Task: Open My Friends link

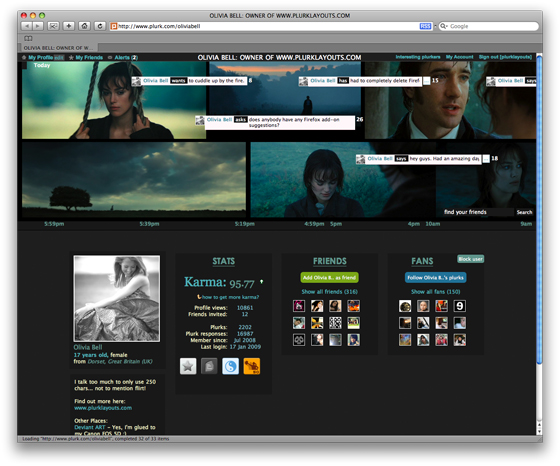Action: pyautogui.click(x=89, y=57)
